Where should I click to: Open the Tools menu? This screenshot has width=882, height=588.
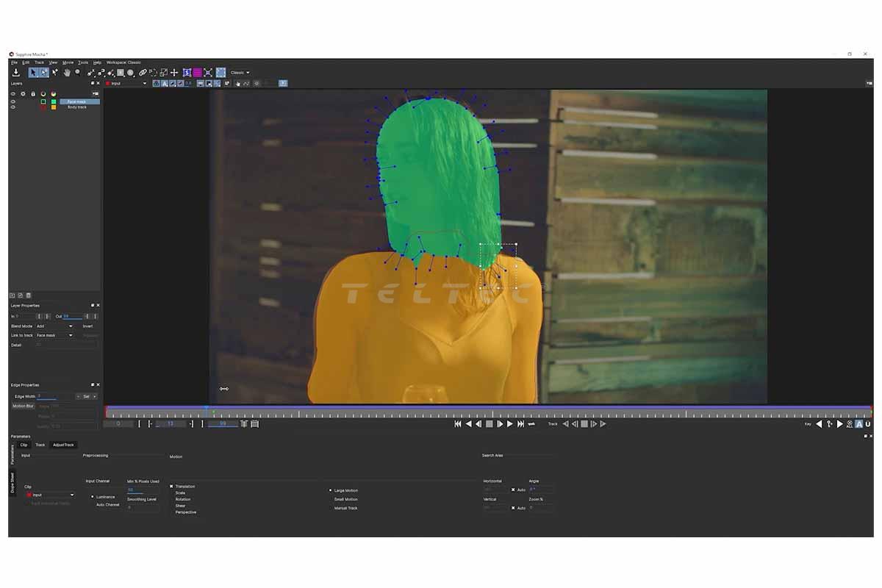[x=83, y=62]
